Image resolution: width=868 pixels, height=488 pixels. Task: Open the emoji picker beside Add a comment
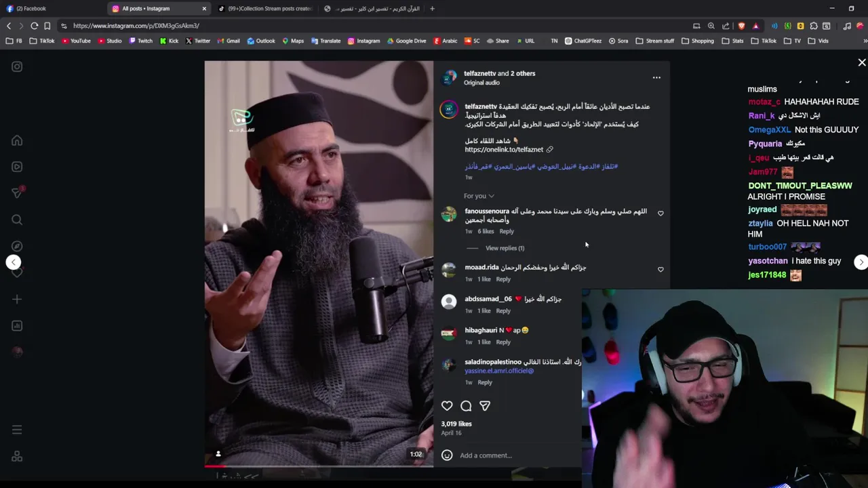click(x=447, y=455)
